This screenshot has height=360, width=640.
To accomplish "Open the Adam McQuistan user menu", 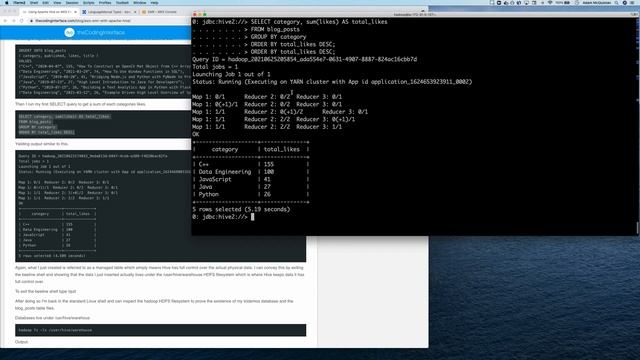I will pyautogui.click(x=597, y=2).
